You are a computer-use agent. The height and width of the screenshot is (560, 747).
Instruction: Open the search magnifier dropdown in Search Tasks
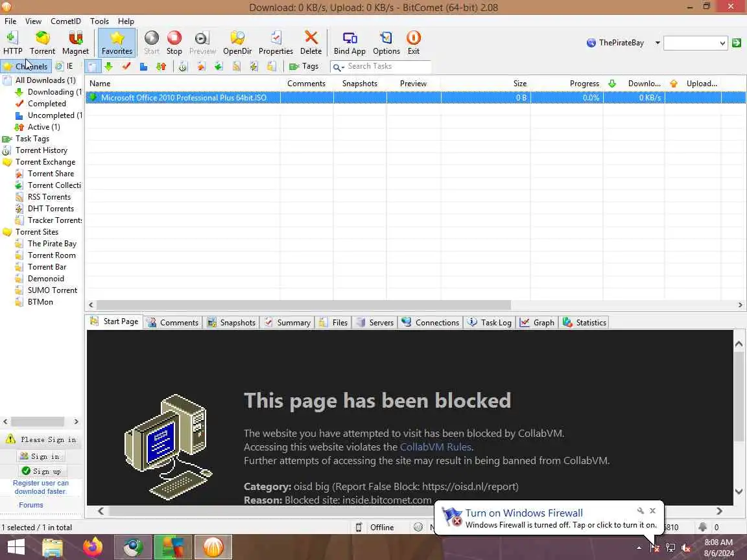338,67
